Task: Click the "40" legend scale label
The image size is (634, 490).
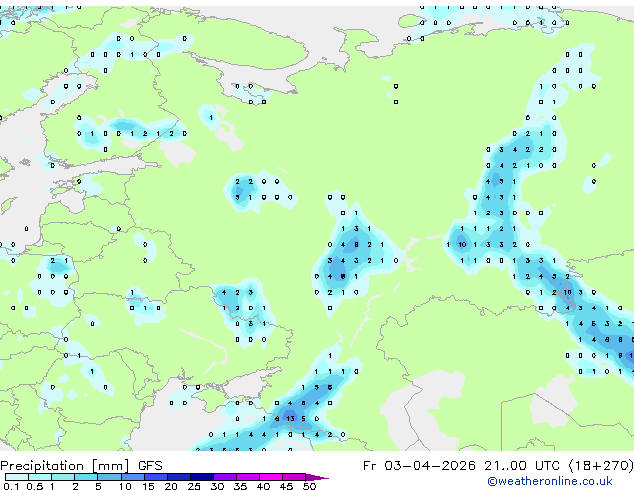Action: 263,486
